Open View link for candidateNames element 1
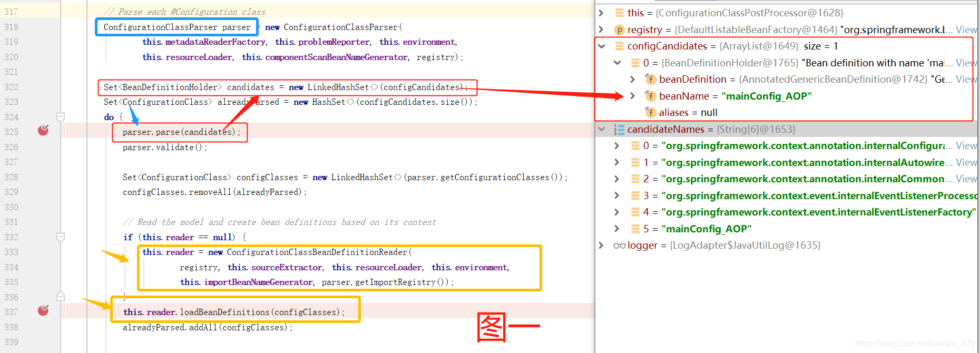Screen dimensions: 980x353 tap(966, 162)
